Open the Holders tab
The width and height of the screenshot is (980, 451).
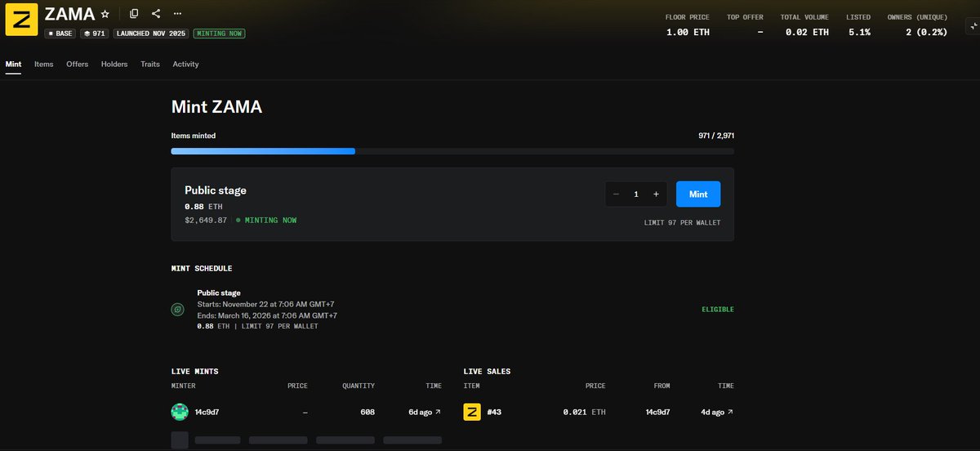coord(114,64)
